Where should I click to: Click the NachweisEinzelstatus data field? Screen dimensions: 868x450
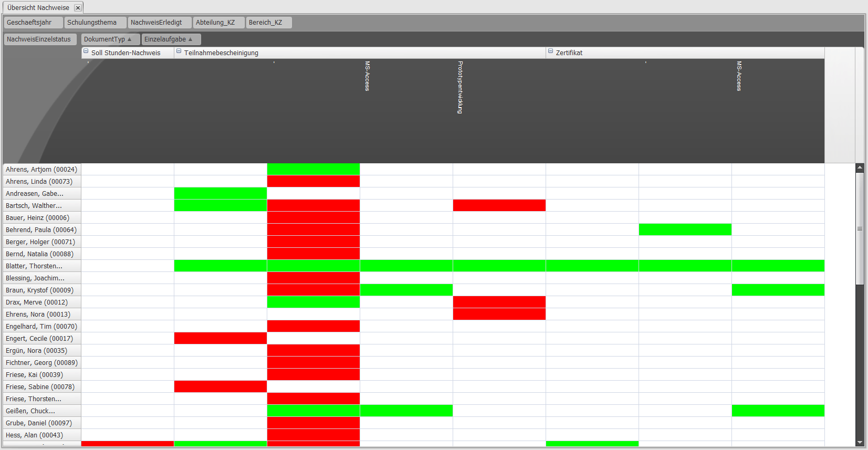click(x=40, y=39)
